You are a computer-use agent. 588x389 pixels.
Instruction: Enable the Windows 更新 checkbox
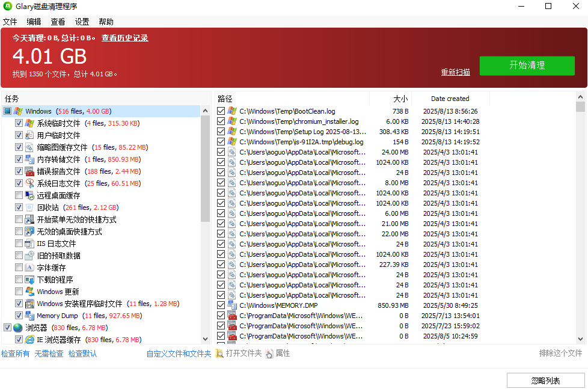(19, 291)
